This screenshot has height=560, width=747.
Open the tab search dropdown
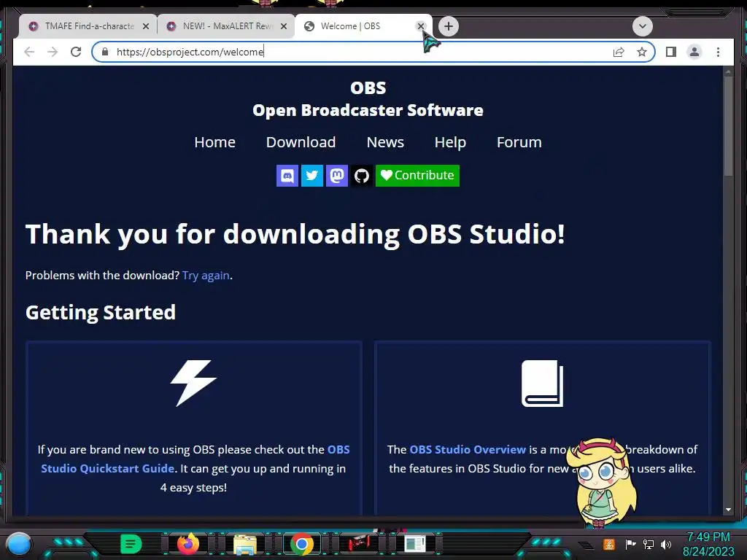click(x=642, y=26)
